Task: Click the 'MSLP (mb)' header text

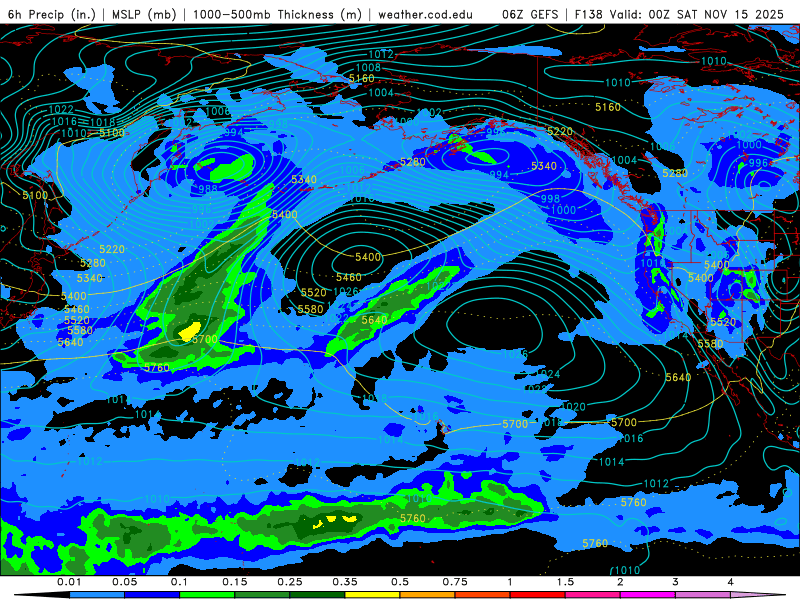Action: point(144,14)
